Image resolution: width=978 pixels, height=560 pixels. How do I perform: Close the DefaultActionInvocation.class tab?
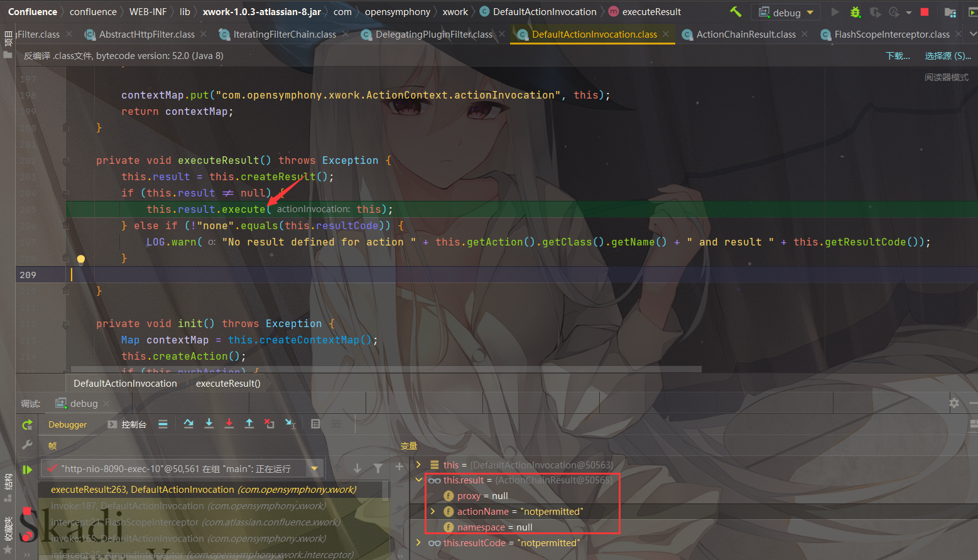(x=666, y=34)
